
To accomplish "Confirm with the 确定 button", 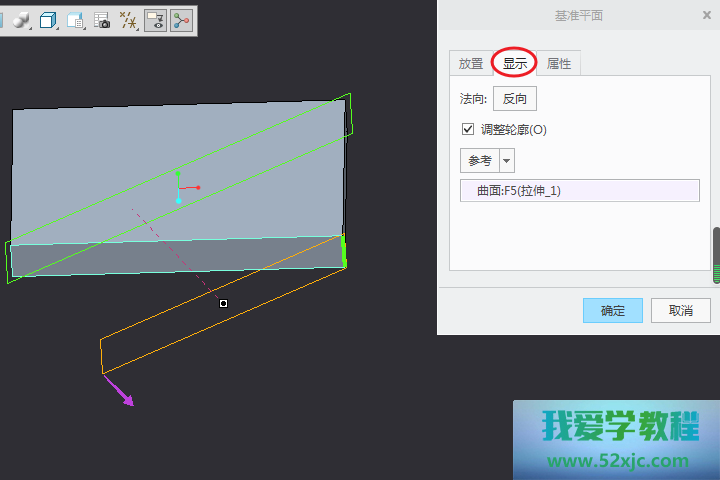I will pos(612,310).
